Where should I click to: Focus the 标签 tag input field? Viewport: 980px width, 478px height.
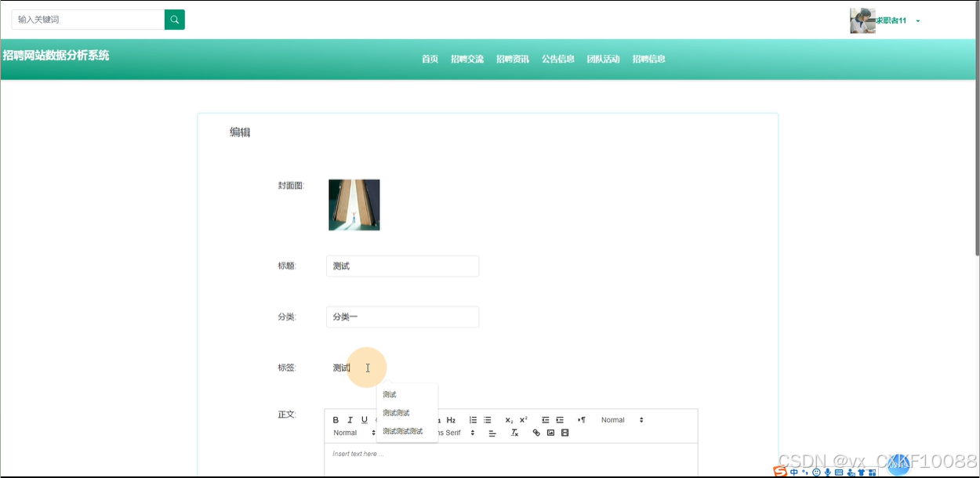402,368
